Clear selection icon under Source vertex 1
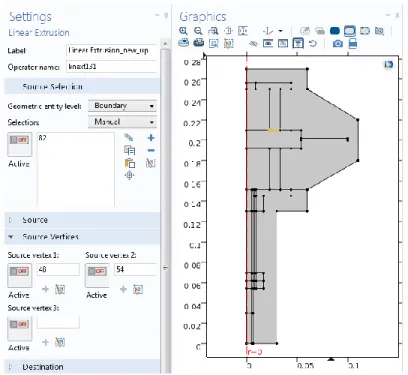 tap(60, 289)
